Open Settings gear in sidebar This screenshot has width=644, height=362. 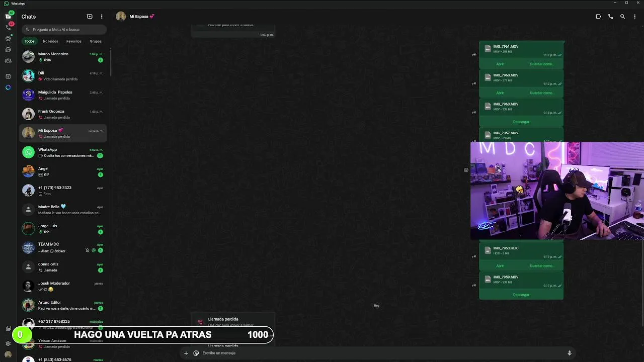[x=8, y=343]
